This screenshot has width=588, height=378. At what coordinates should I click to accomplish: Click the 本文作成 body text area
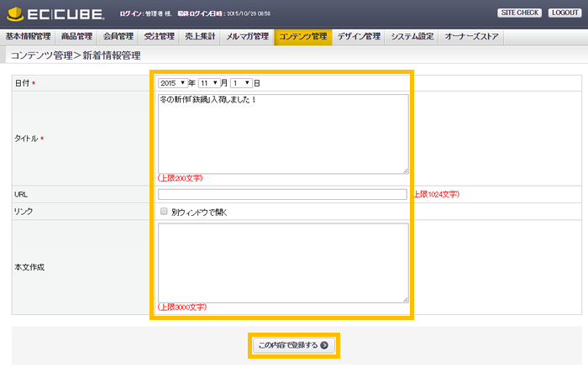282,262
